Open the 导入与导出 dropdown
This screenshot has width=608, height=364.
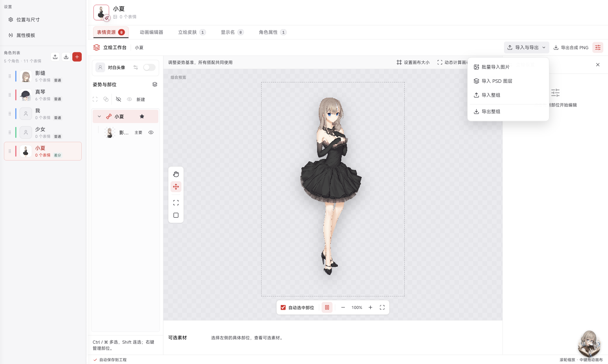point(526,47)
